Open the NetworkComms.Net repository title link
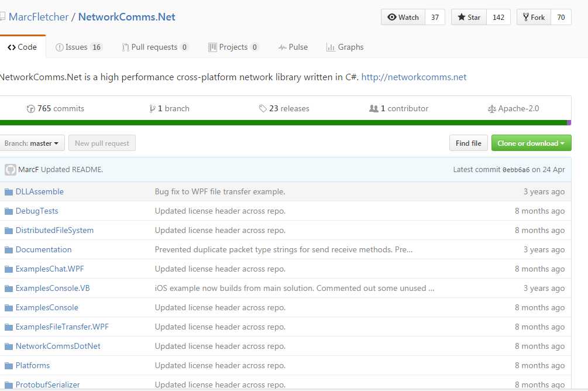The image size is (588, 391). tap(127, 17)
